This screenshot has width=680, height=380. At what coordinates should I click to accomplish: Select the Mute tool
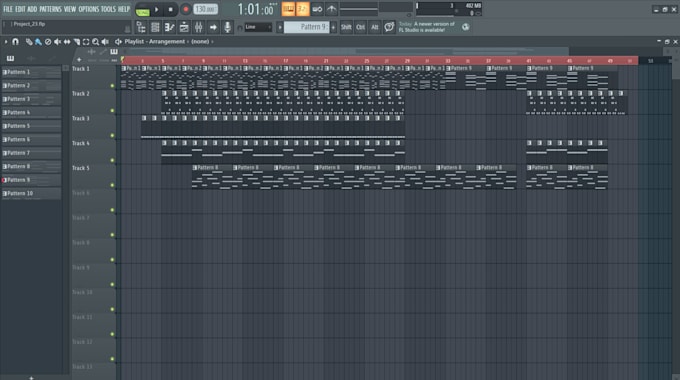57,42
